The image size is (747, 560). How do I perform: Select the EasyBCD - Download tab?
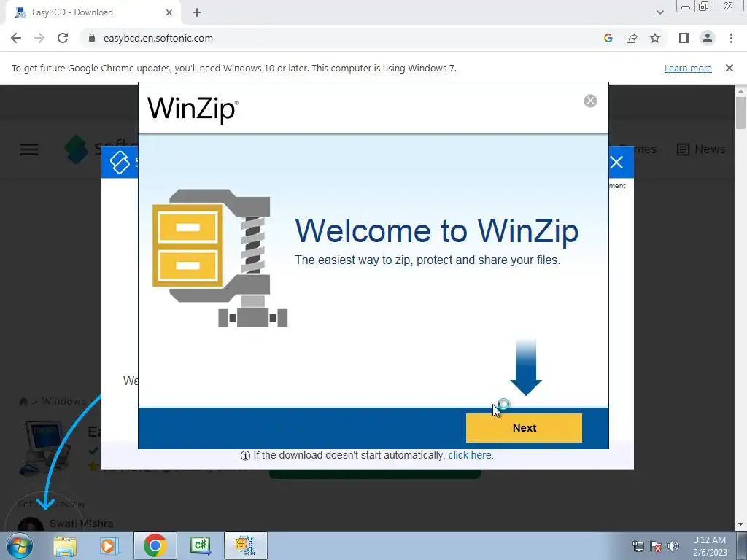point(93,12)
